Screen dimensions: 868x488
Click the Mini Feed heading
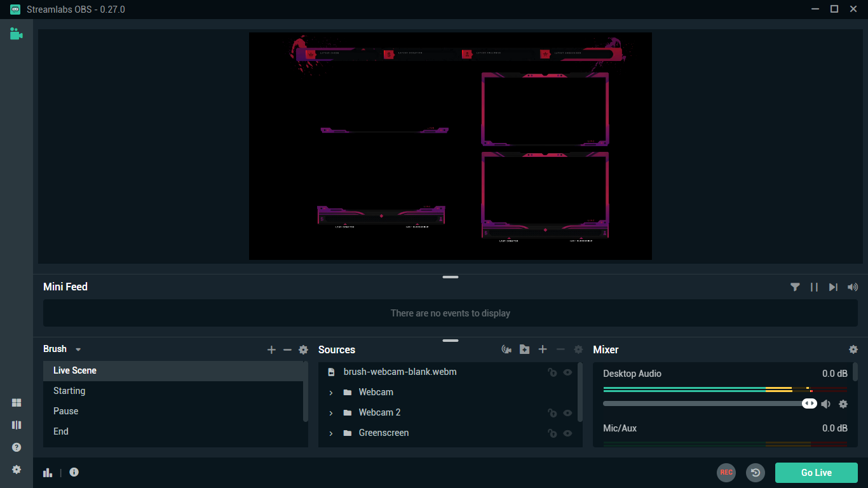[65, 287]
